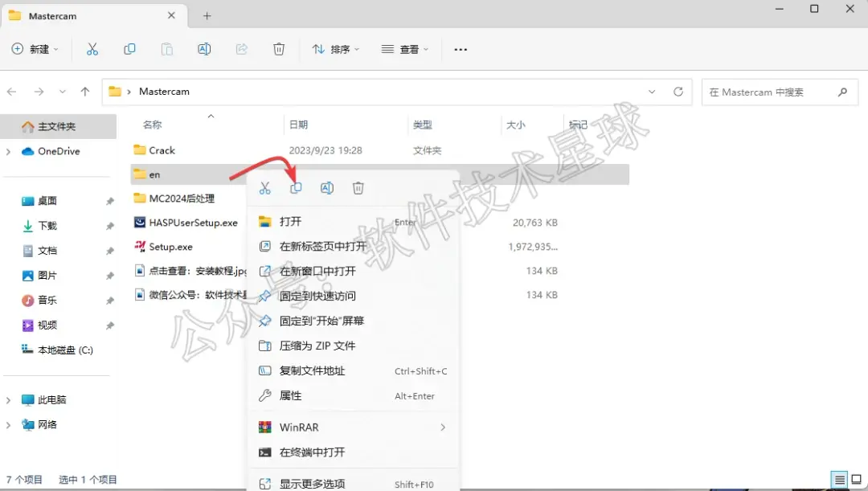This screenshot has height=491, width=868.
Task: Open recent locations dropdown arrow
Action: coord(63,92)
